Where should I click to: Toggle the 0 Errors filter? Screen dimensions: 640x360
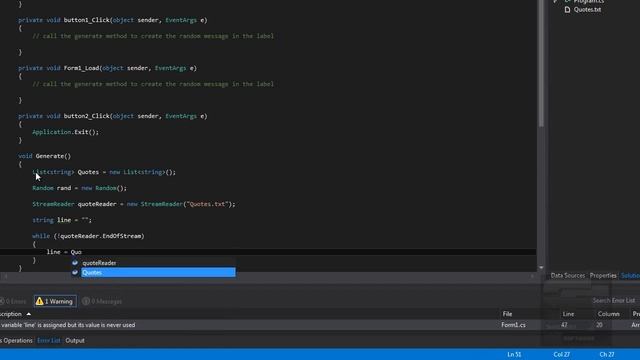[x=13, y=301]
